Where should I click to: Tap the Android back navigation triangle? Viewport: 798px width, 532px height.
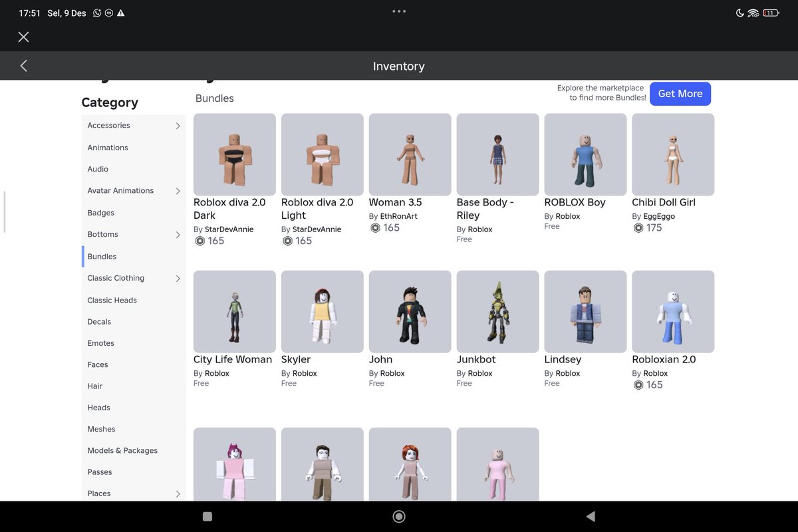[590, 515]
